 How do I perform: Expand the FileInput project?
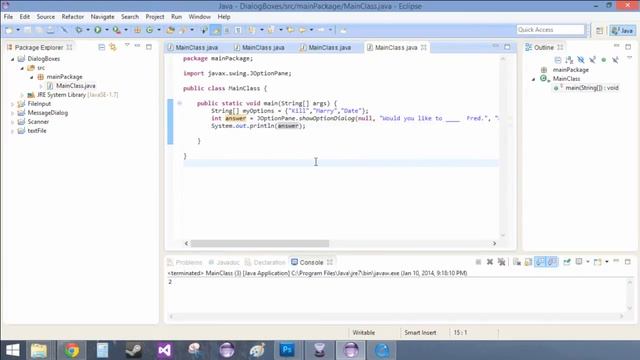pyautogui.click(x=13, y=104)
